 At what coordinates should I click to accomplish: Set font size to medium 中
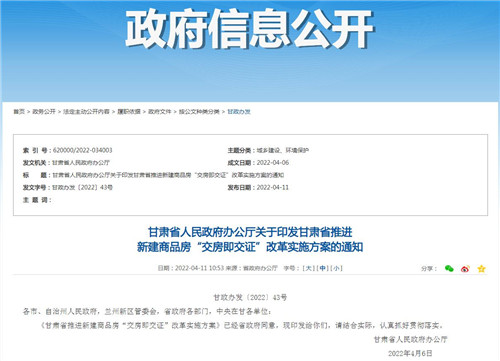coord(322,268)
